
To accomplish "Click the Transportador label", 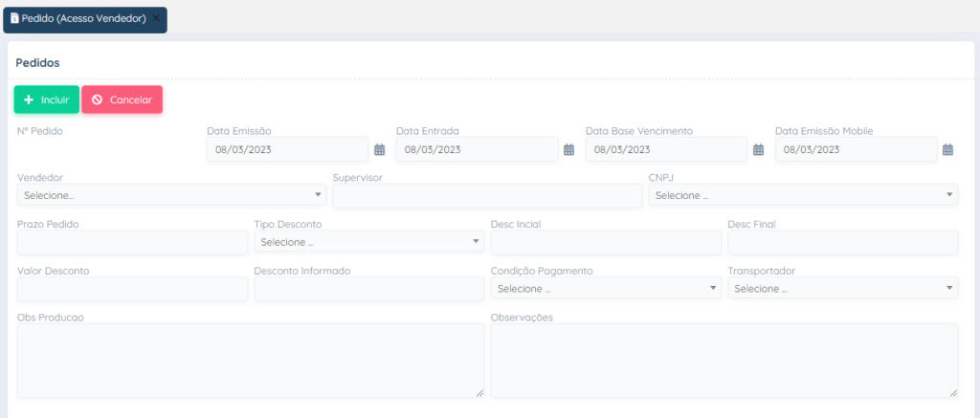I will [x=761, y=271].
